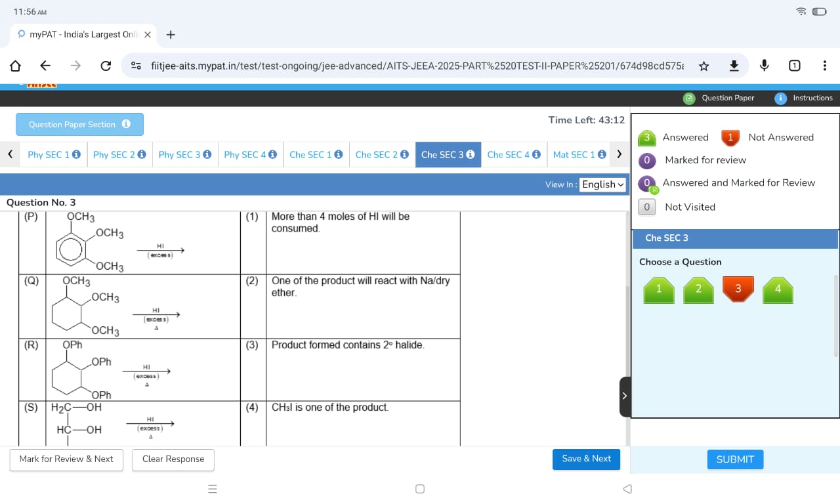Show info icon on Che SEC 1

pos(339,154)
